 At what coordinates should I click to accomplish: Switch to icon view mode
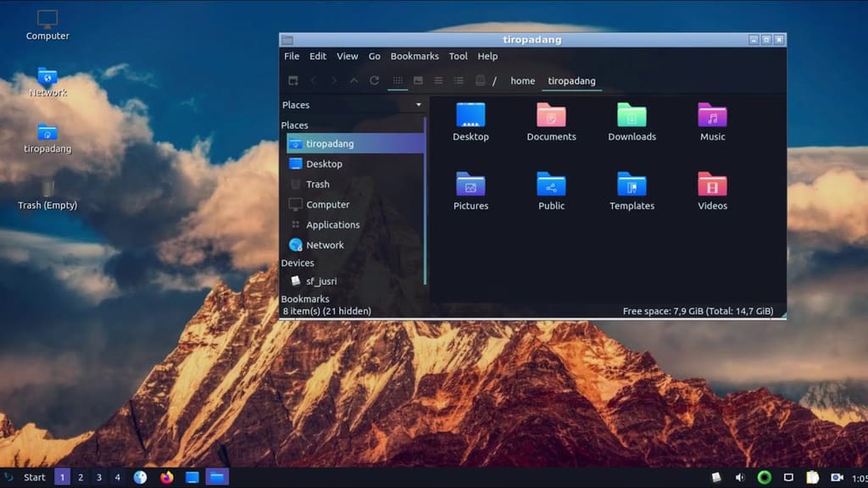point(398,80)
